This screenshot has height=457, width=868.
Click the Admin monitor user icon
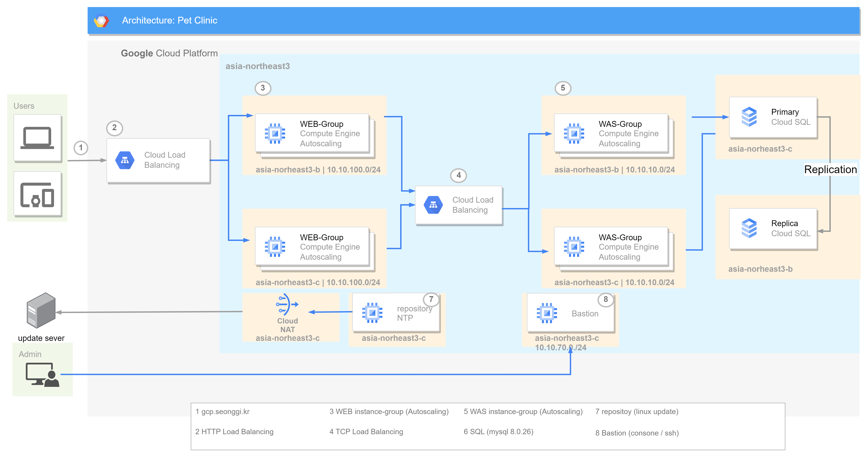[42, 374]
